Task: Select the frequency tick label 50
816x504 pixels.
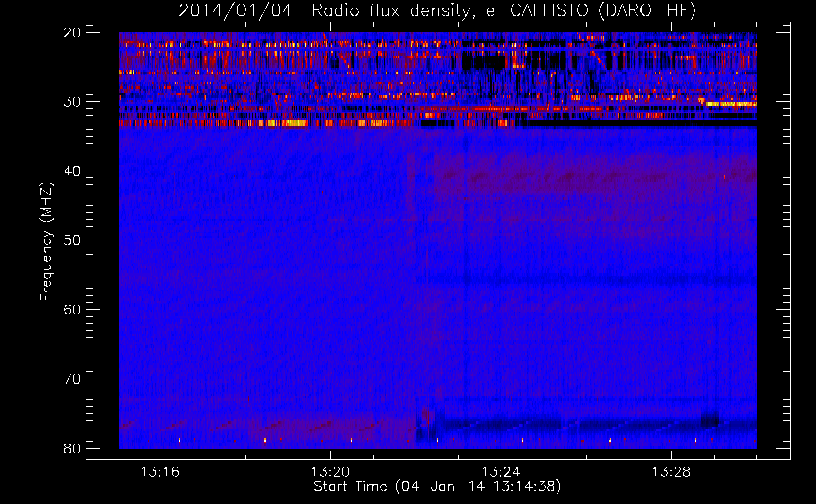Action: coord(72,240)
